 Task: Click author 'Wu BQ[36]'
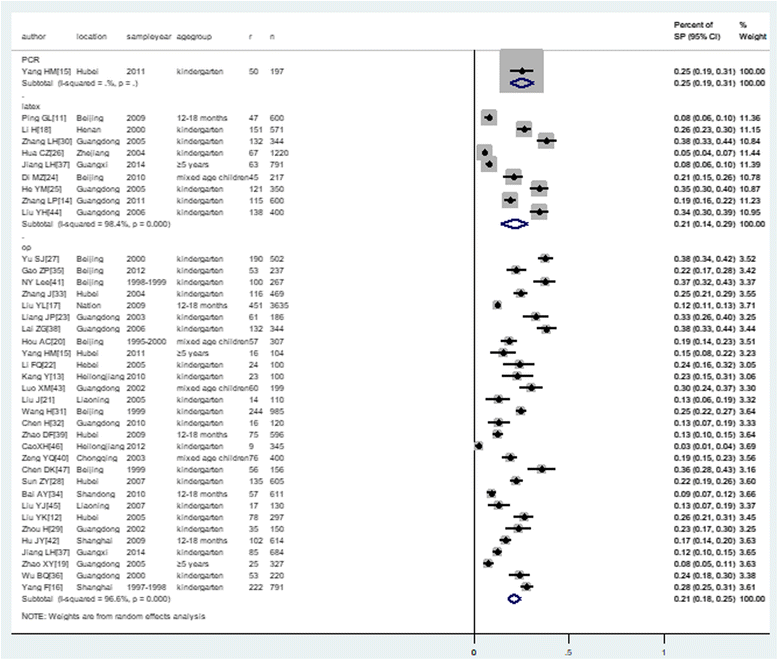click(x=42, y=576)
